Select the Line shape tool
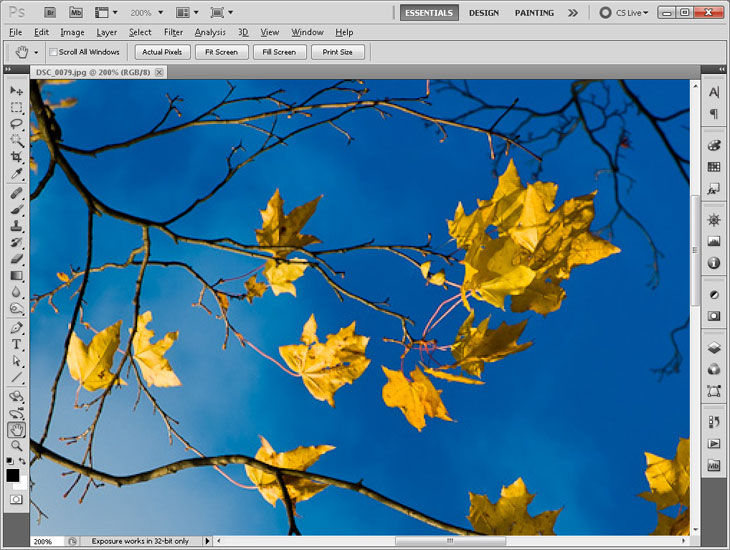The height and width of the screenshot is (550, 730). point(16,377)
